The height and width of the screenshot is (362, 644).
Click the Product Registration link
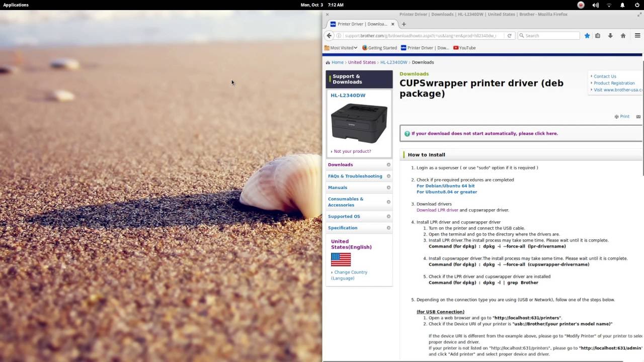(614, 83)
